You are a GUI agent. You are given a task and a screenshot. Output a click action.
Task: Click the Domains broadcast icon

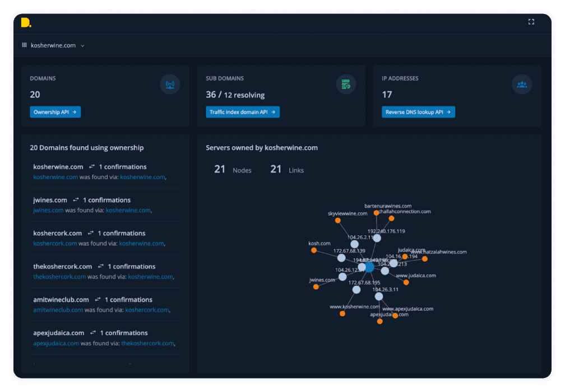coord(170,84)
